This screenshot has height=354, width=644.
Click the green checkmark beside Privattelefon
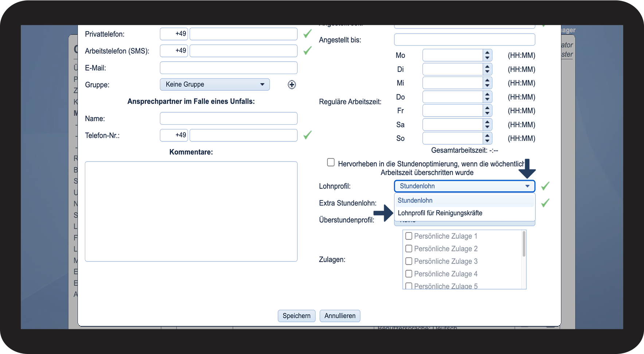(308, 34)
